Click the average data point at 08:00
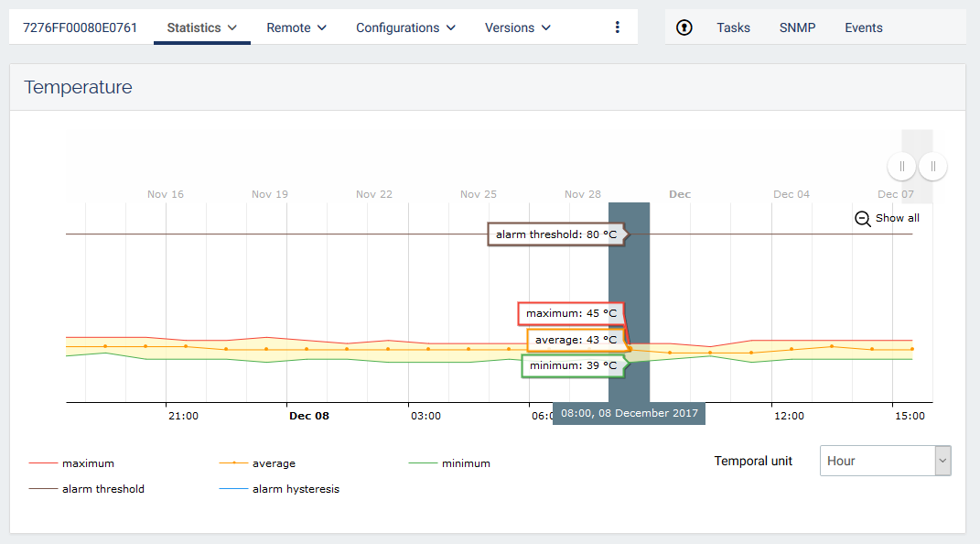Image resolution: width=980 pixels, height=544 pixels. coord(630,349)
